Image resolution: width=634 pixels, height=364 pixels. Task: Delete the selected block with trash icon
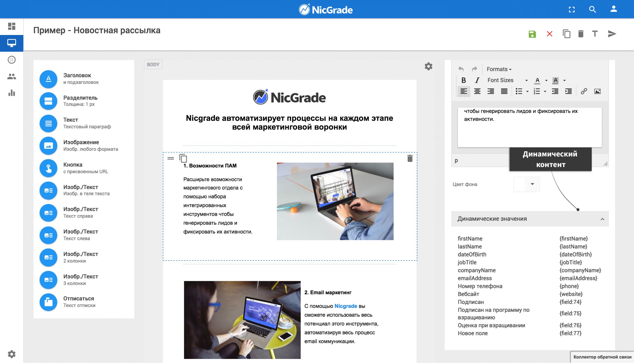point(410,158)
